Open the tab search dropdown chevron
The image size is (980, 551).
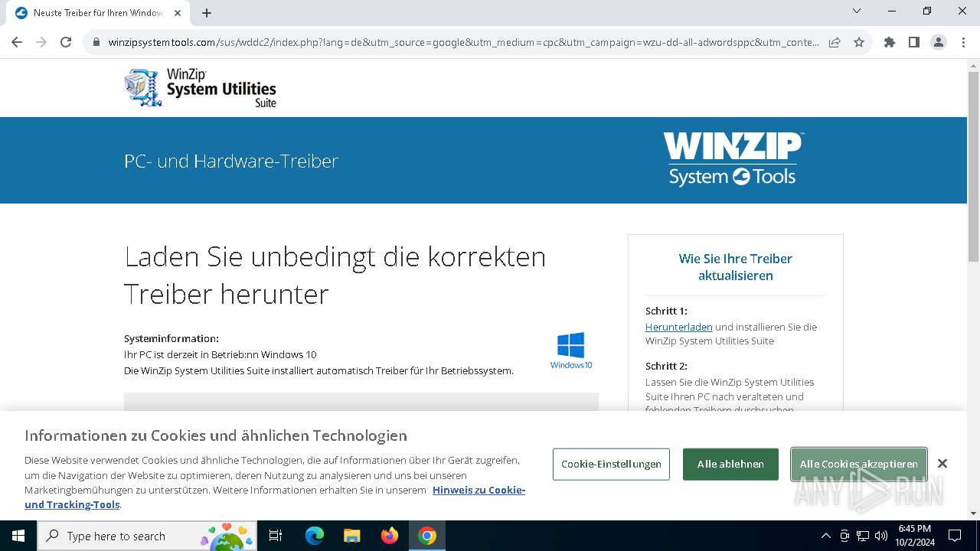[x=857, y=11]
